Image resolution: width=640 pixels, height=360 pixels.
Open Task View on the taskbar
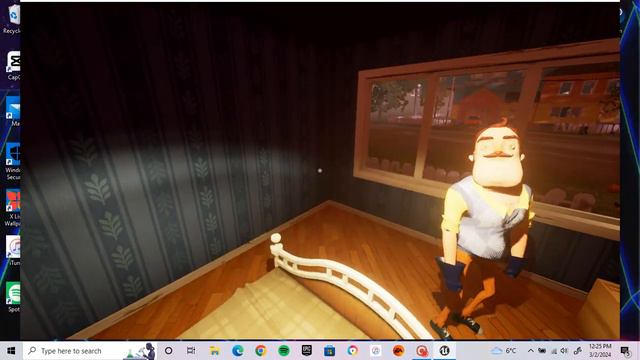tap(191, 351)
